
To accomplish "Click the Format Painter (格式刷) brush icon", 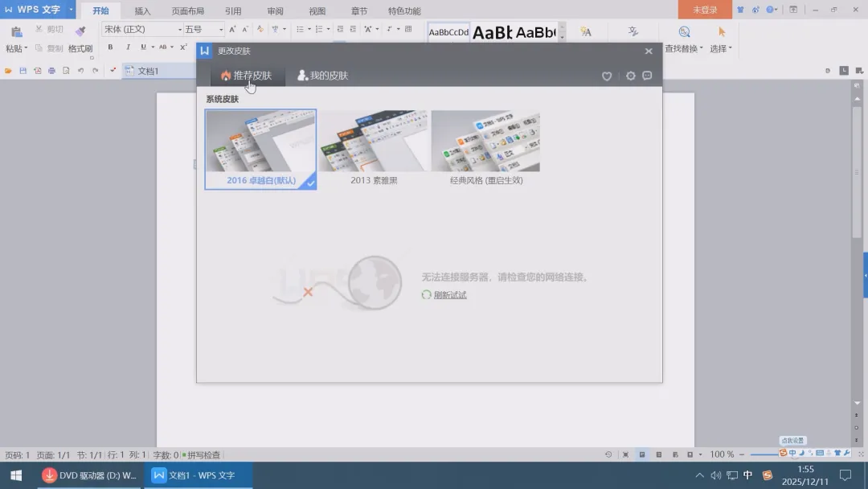I will (x=80, y=31).
